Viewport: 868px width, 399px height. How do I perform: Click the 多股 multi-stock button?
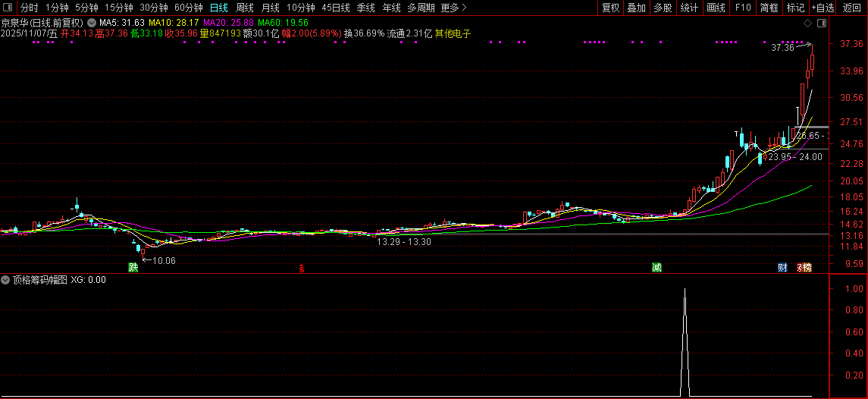click(663, 8)
